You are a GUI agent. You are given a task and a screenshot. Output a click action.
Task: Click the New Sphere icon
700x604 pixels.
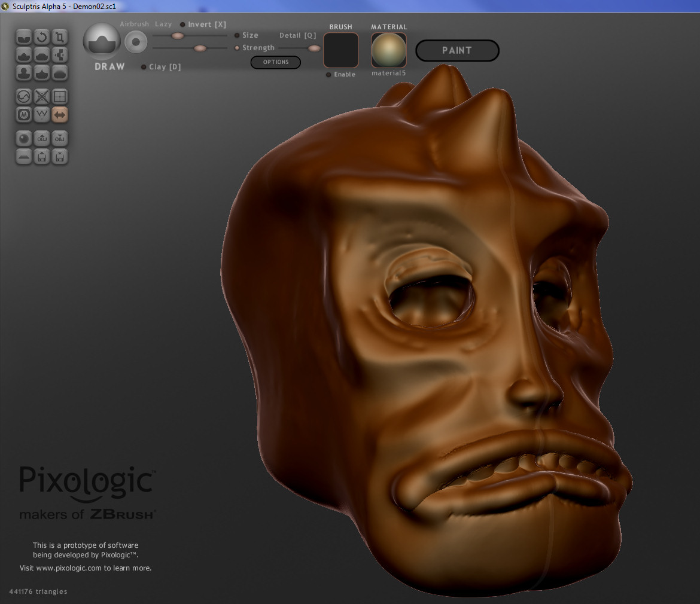pos(25,138)
